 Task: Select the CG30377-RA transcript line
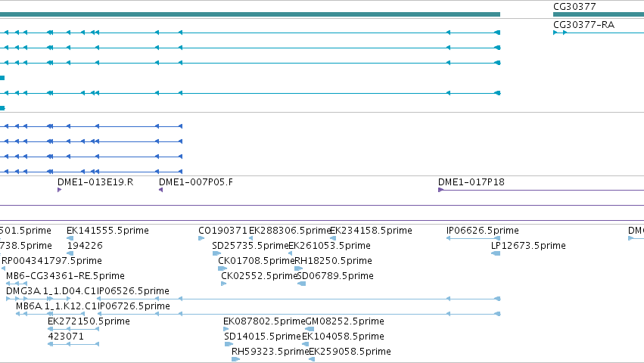pyautogui.click(x=599, y=33)
